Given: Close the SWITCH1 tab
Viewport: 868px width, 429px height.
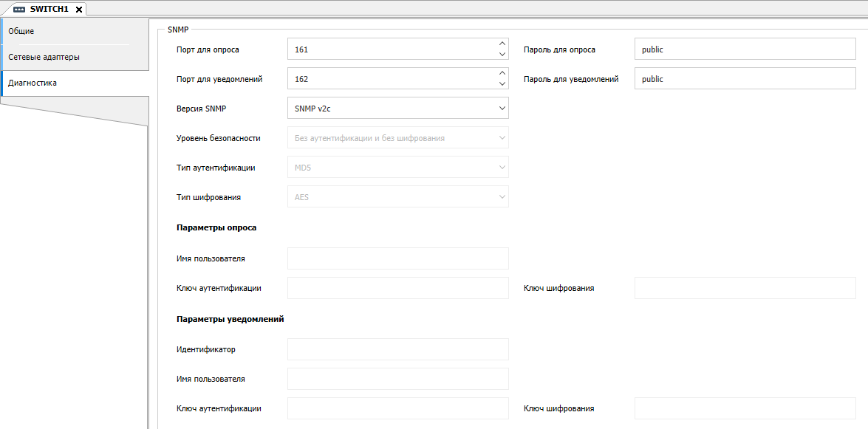Looking at the screenshot, I should click(x=79, y=10).
